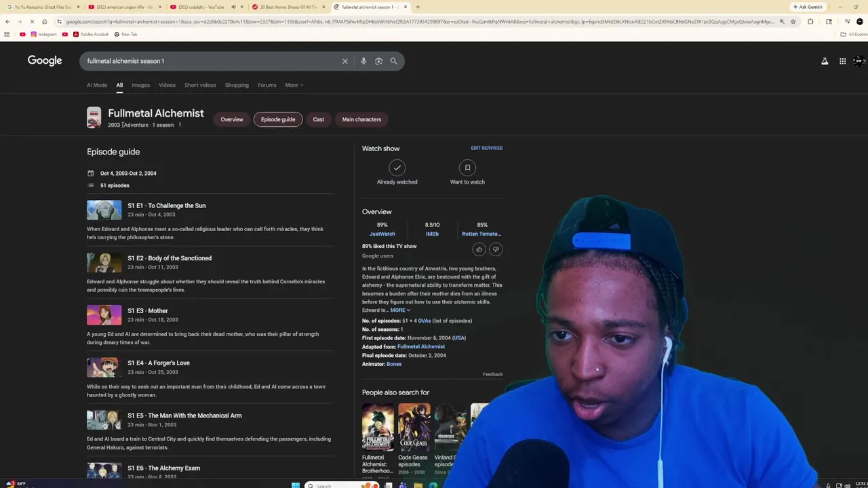The image size is (868, 488).
Task: Stop loading the page
Action: [32, 22]
